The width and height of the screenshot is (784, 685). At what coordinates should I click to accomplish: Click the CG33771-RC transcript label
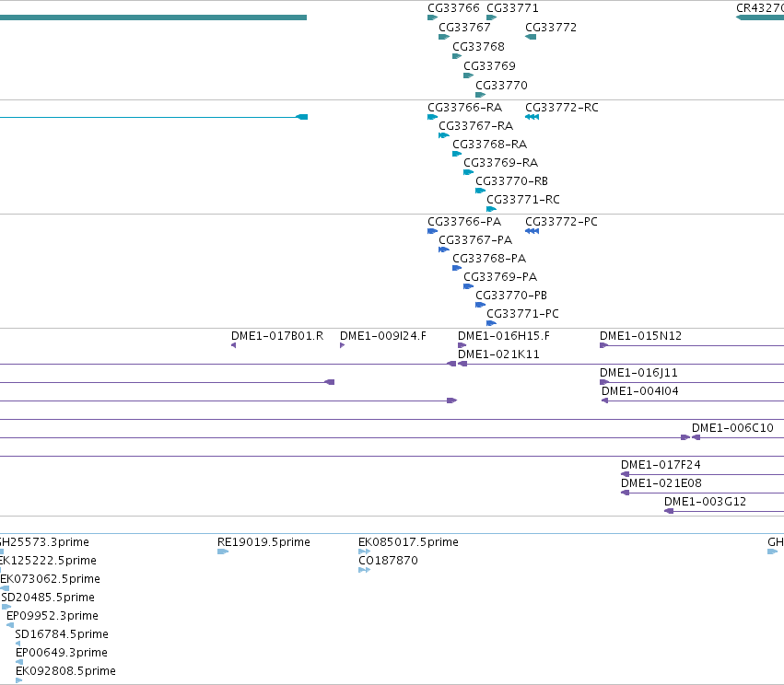(523, 200)
